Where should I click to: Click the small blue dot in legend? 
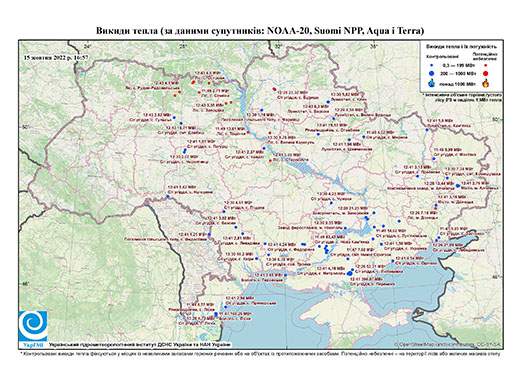click(432, 65)
